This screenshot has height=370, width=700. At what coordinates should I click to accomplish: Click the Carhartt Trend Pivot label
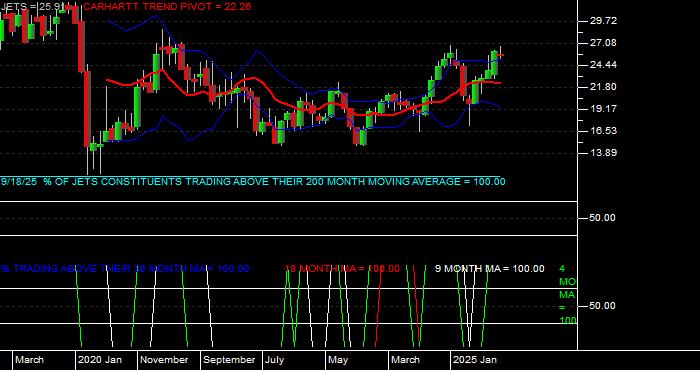point(167,6)
